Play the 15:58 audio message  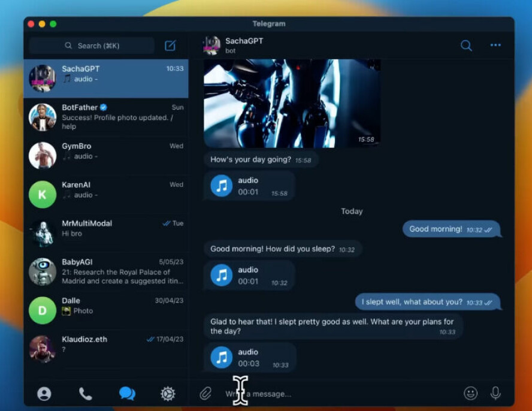coord(222,186)
